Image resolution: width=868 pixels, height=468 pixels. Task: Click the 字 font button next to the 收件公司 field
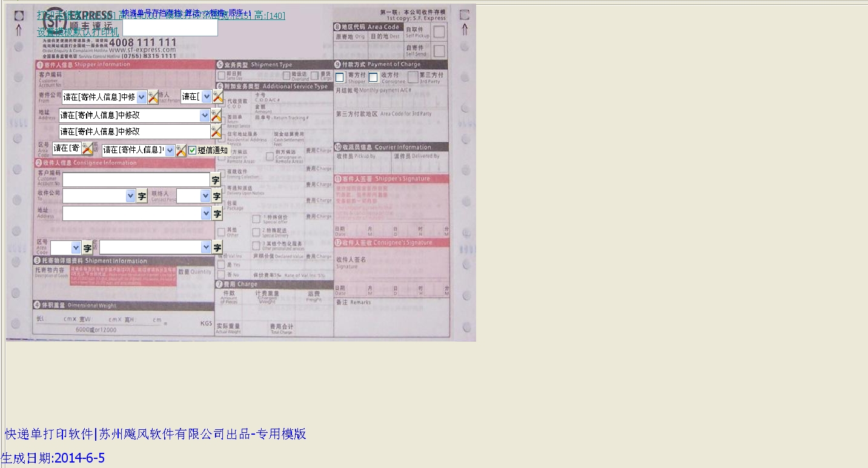pyautogui.click(x=142, y=196)
